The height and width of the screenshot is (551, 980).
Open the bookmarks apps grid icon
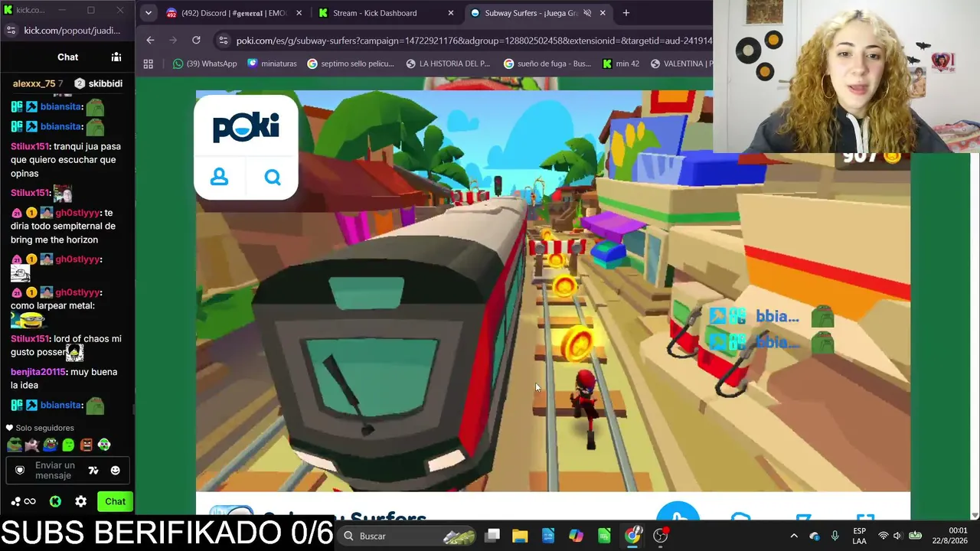click(x=149, y=64)
